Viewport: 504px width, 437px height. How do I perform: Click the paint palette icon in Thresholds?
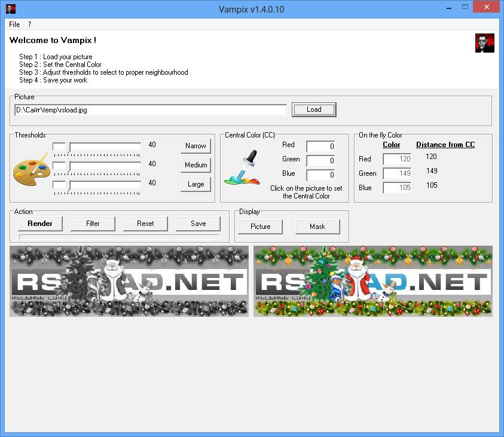[32, 170]
